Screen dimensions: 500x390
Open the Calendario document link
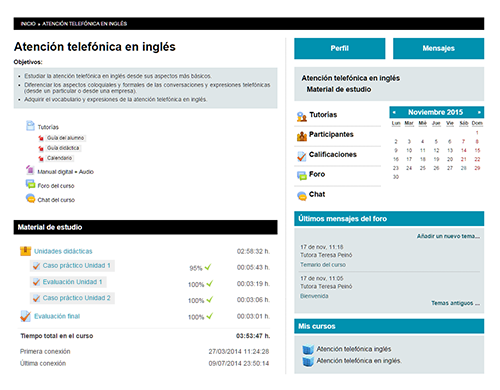59,158
